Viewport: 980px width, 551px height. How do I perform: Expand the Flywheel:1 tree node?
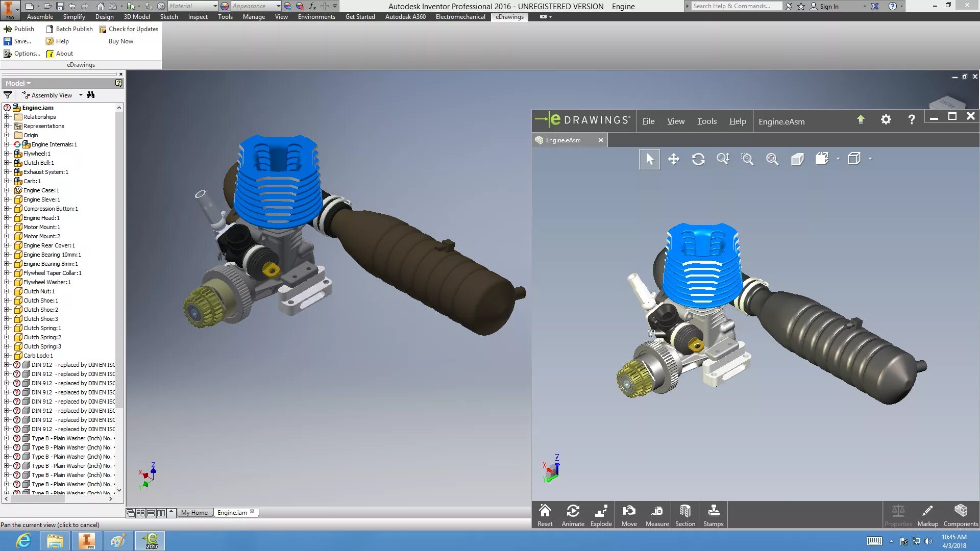point(7,154)
